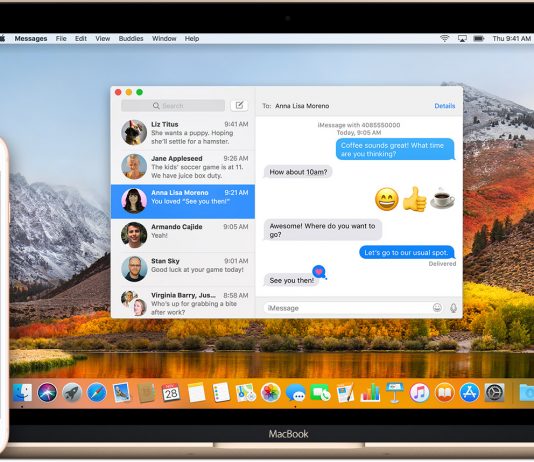Screen dimensions: 534x462
Task: Select the Virginia Barry group conversation
Action: [x=183, y=303]
